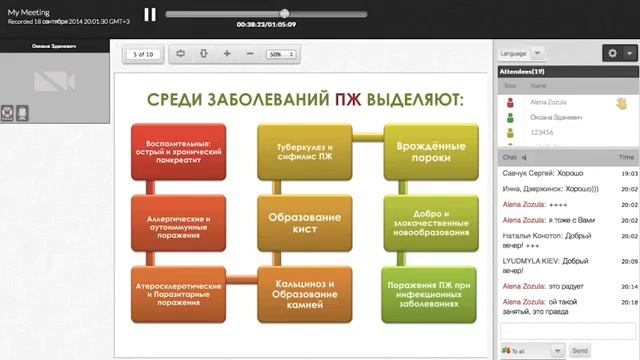Click the chat timestamp 19:03

point(629,174)
